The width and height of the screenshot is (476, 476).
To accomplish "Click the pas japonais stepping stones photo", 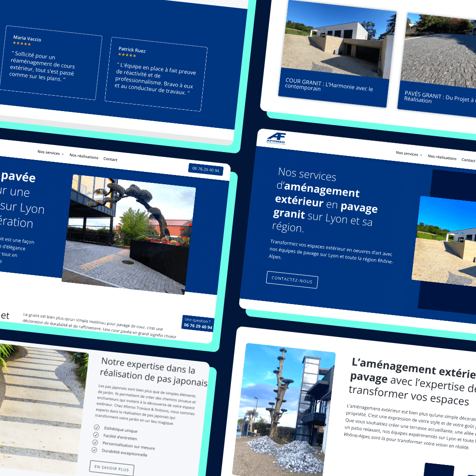I will click(41, 409).
